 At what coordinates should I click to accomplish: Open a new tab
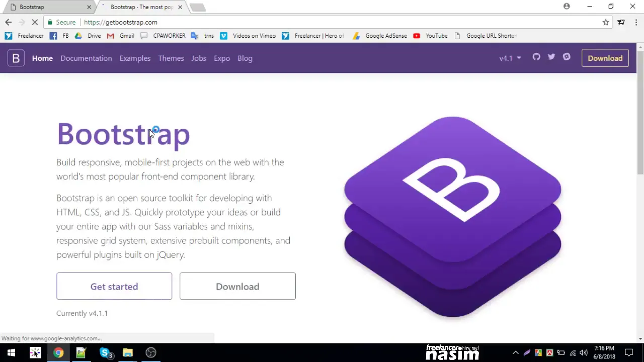click(x=198, y=7)
